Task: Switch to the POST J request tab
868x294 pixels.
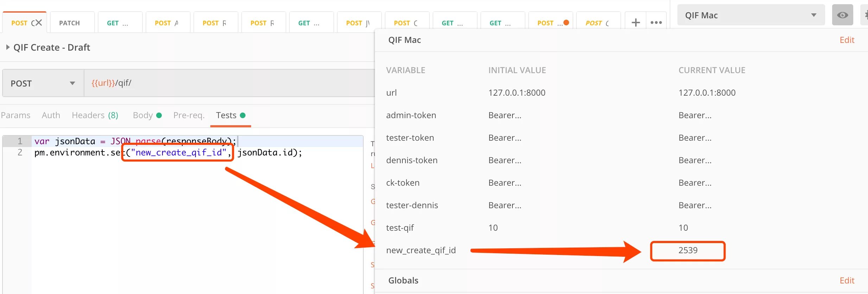Action: (359, 23)
